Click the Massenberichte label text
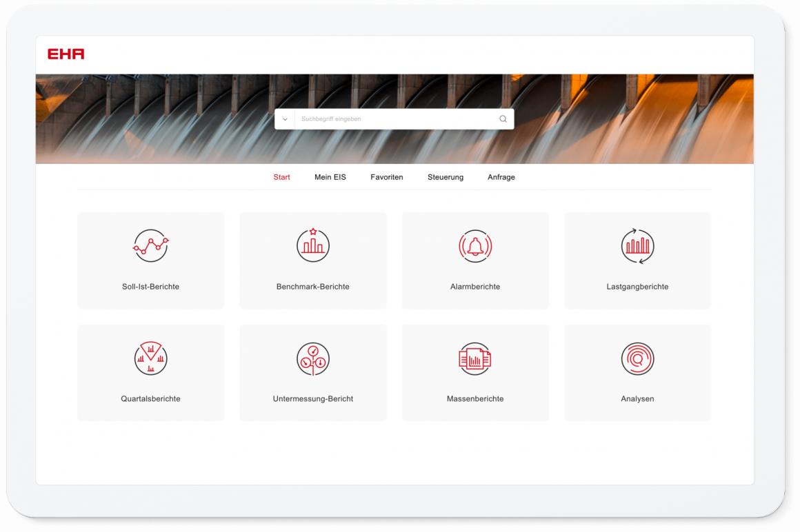800x532 pixels. pos(475,399)
